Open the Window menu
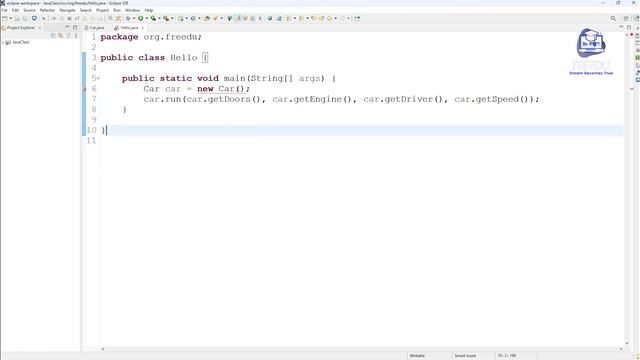This screenshot has height=360, width=640. point(132,10)
